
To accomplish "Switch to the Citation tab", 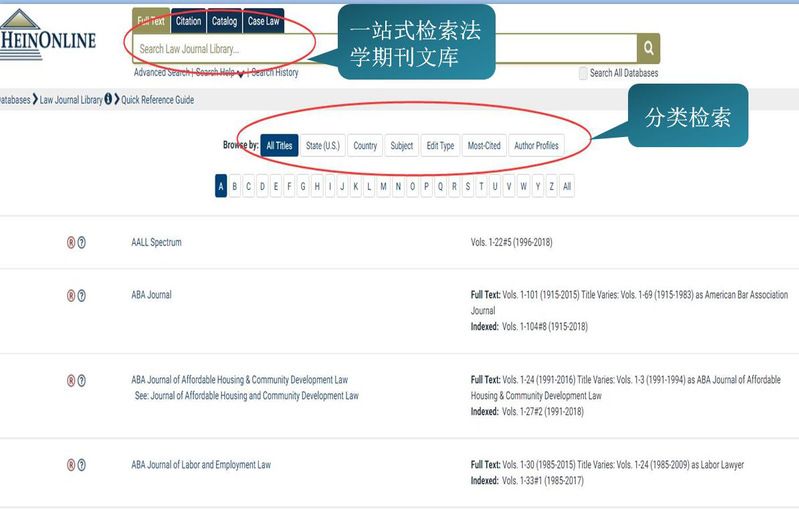I will (x=188, y=21).
